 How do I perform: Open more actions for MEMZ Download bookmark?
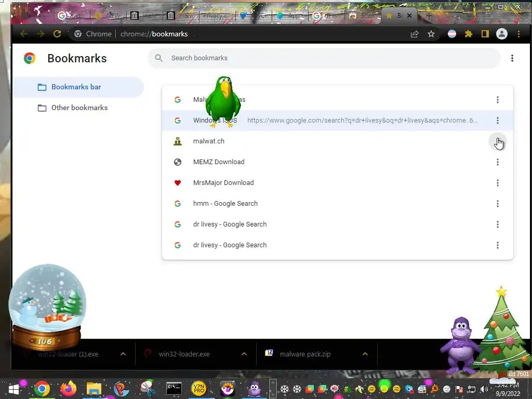click(x=497, y=162)
